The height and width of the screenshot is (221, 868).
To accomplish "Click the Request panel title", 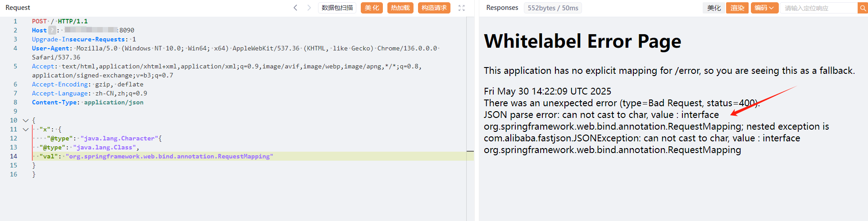I will [x=18, y=8].
